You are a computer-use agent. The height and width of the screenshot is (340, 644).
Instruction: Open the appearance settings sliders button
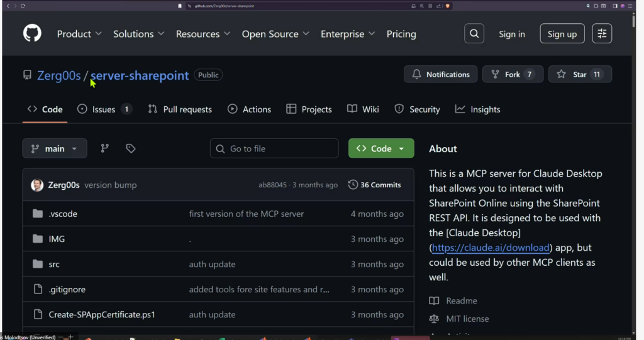pyautogui.click(x=602, y=34)
